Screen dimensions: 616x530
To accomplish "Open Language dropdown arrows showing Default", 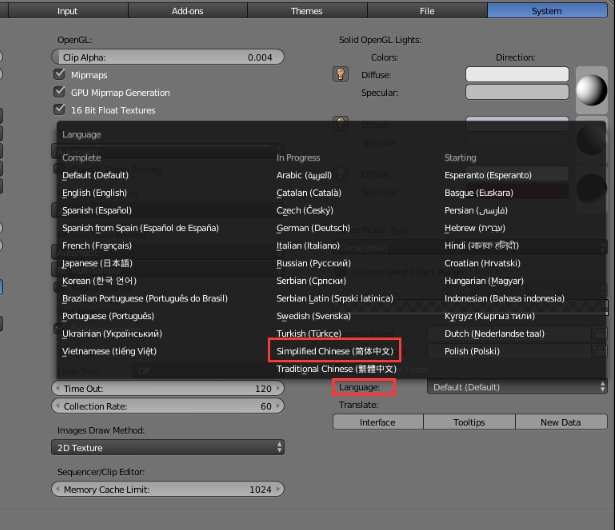I will click(x=602, y=387).
